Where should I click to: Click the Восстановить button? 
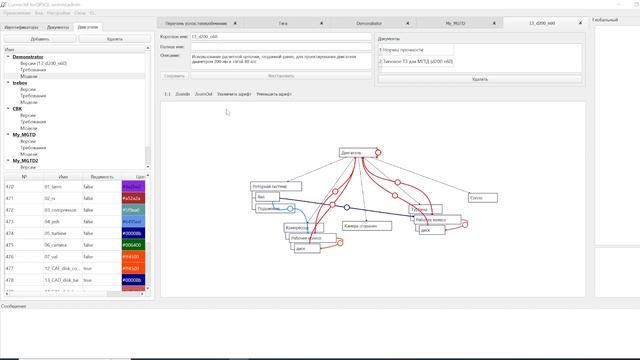tap(281, 76)
